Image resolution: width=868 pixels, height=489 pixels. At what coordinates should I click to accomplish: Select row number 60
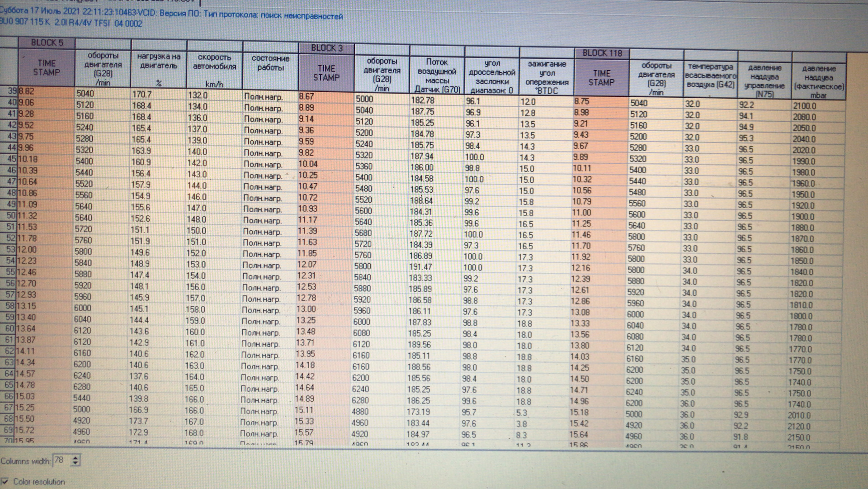[x=9, y=328]
